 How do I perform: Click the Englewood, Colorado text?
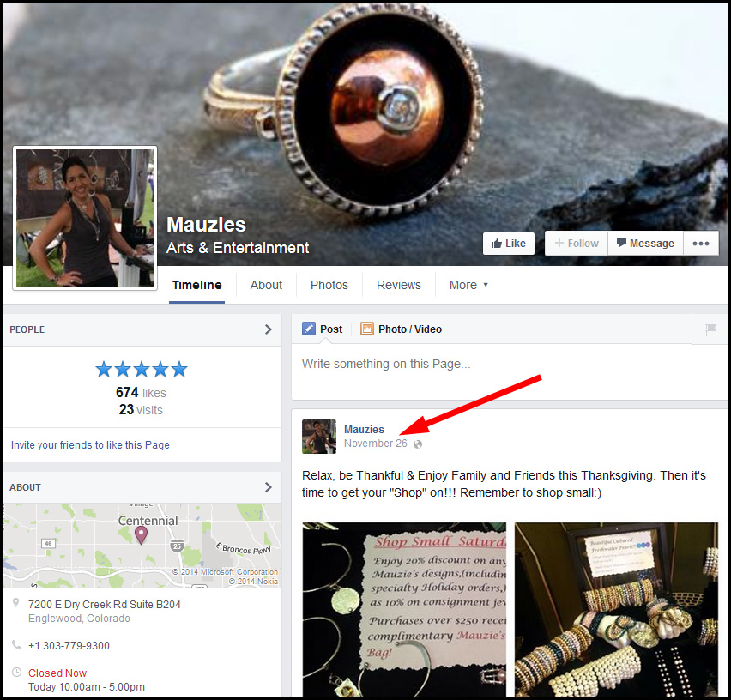[79, 619]
